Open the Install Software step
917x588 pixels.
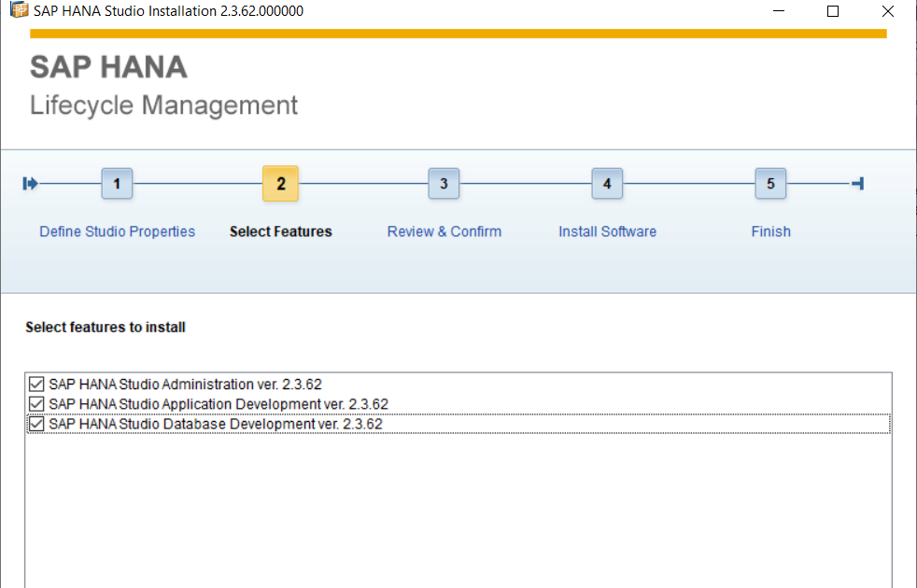(607, 231)
